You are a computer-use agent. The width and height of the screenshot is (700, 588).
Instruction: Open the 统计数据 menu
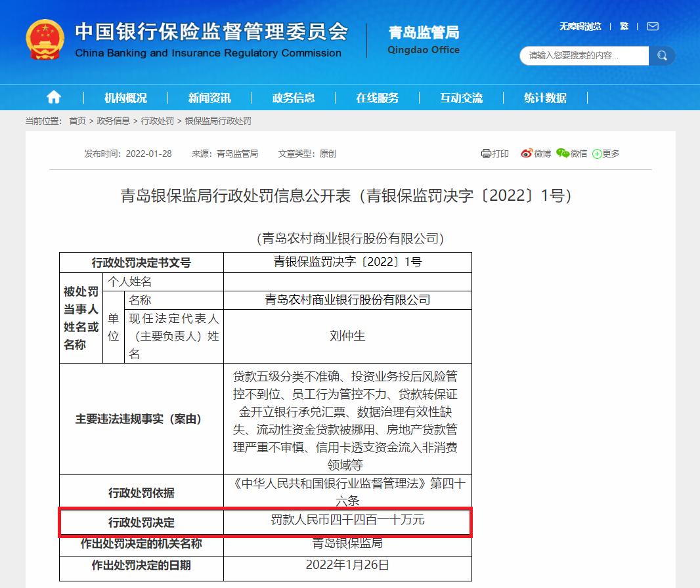pyautogui.click(x=545, y=98)
